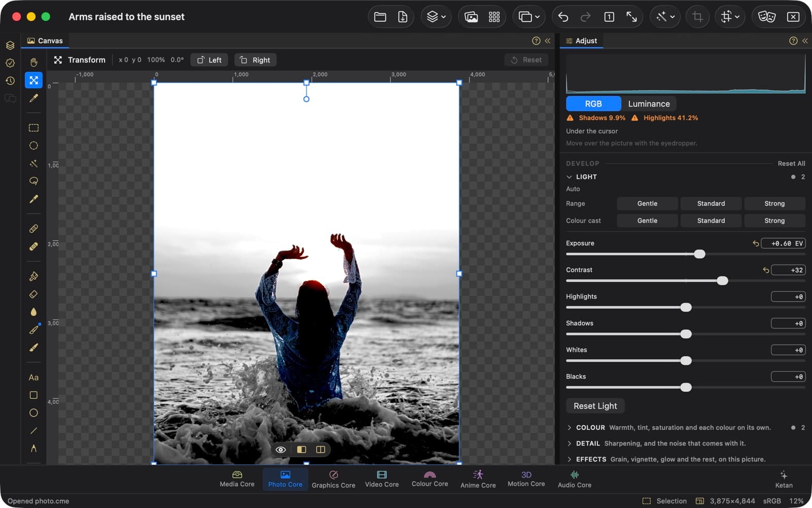The height and width of the screenshot is (508, 812).
Task: Click the Reset Light button
Action: (x=595, y=406)
